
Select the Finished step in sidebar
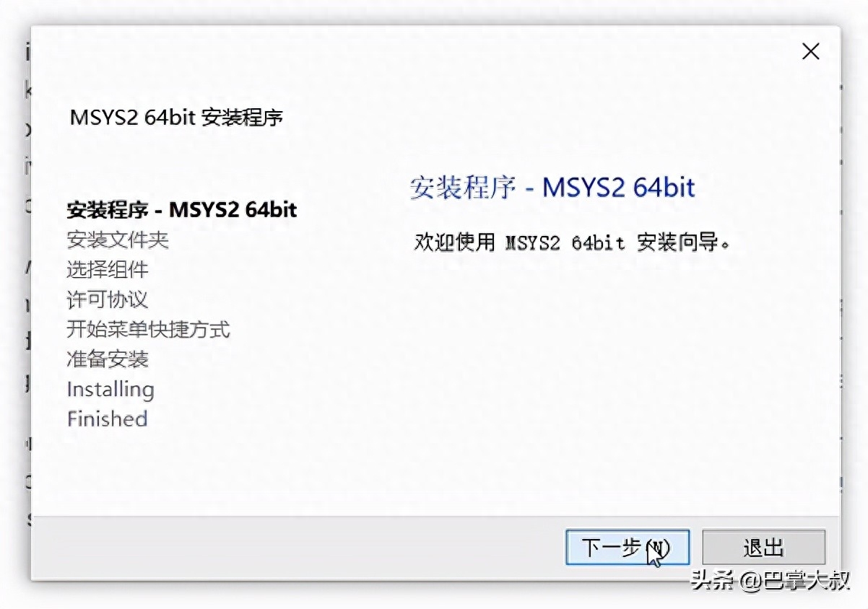click(108, 419)
